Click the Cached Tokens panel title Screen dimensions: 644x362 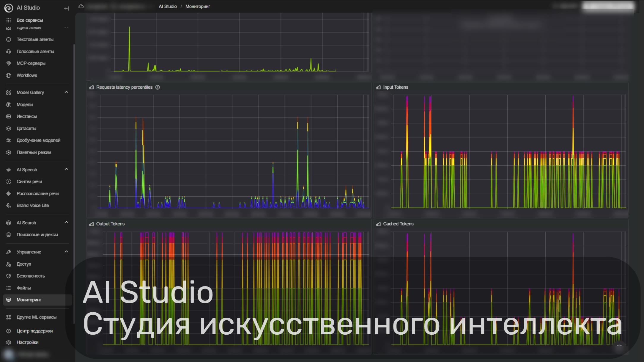click(398, 224)
